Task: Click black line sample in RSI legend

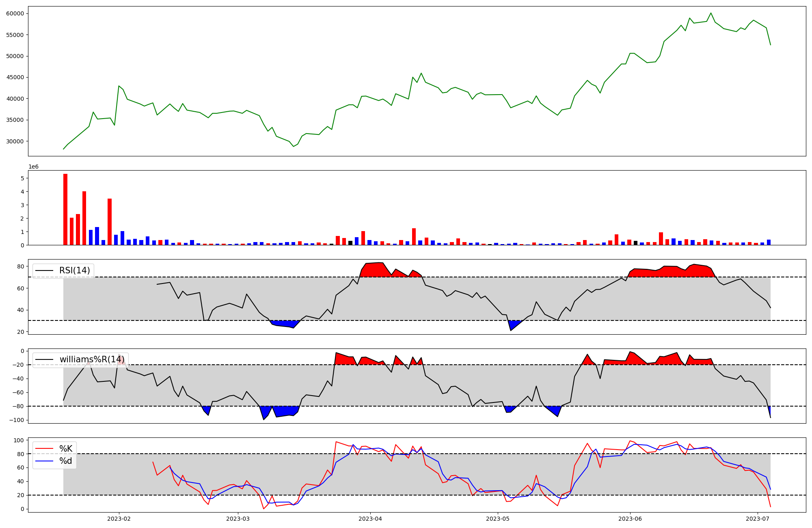Action: pyautogui.click(x=44, y=270)
